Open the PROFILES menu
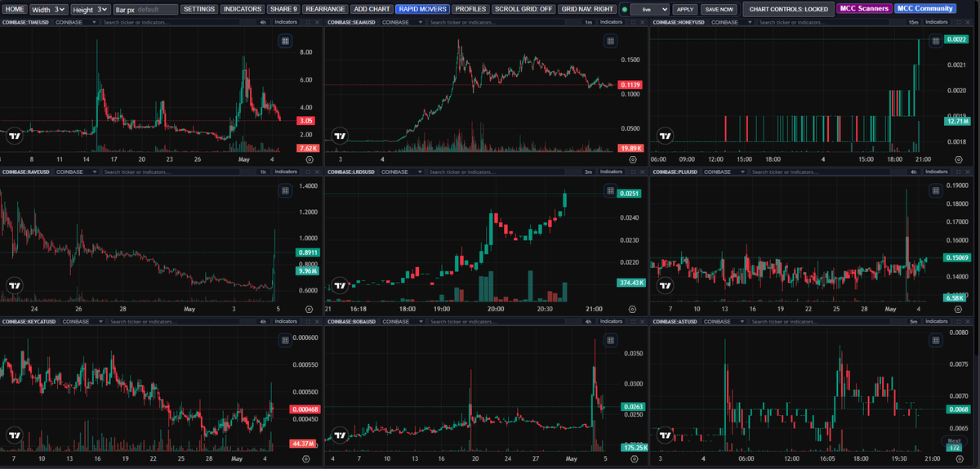This screenshot has width=980, height=469. [x=470, y=9]
